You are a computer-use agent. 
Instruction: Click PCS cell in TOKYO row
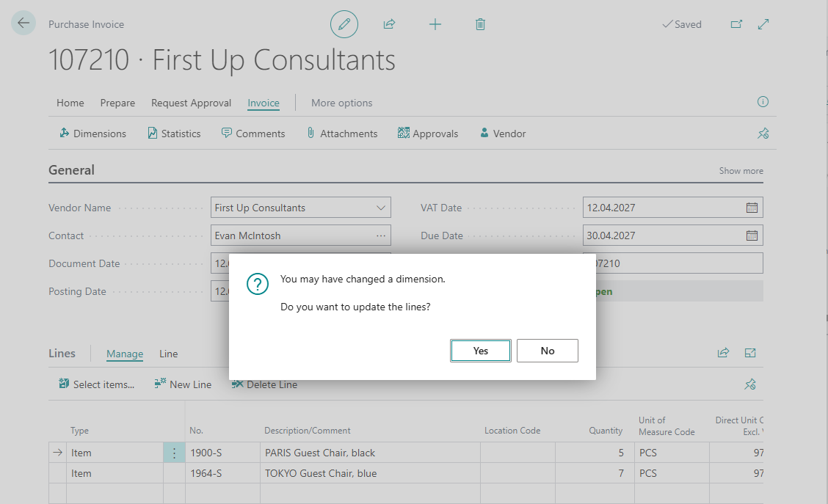click(672, 473)
